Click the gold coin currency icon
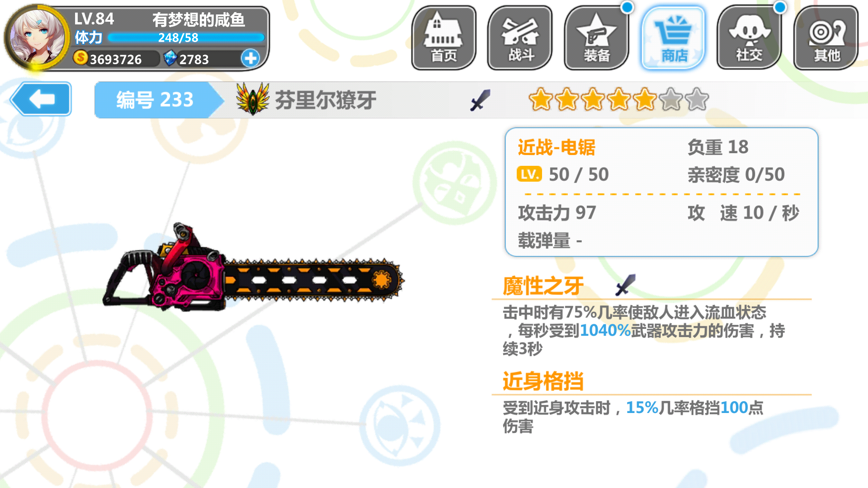868x488 pixels. click(80, 57)
